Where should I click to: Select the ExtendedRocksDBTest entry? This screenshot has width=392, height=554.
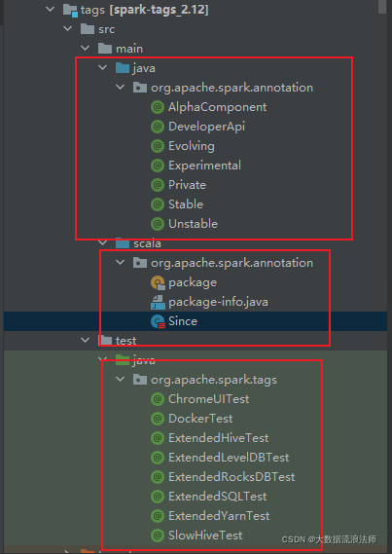point(232,477)
